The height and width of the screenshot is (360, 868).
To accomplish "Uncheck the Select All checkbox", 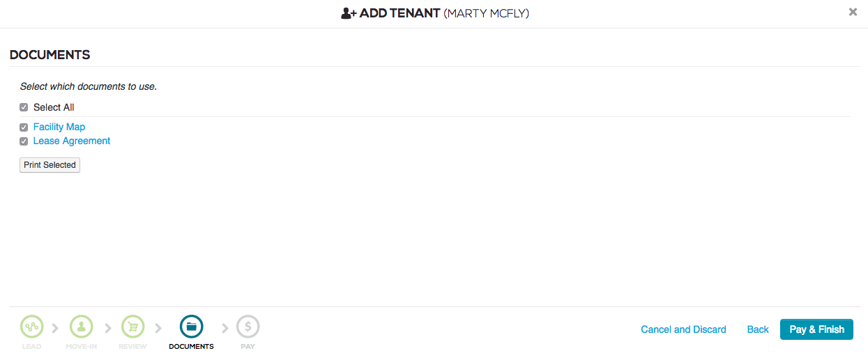I will point(24,107).
